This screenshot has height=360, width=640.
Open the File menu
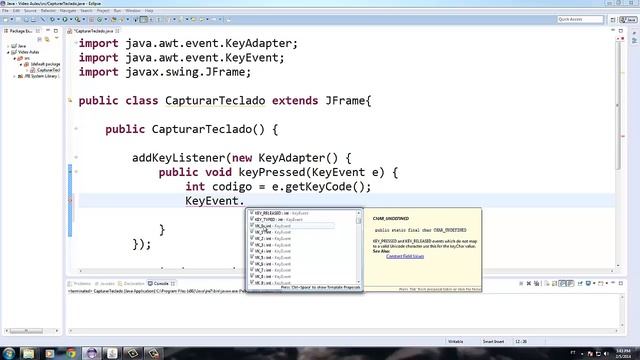[5, 11]
